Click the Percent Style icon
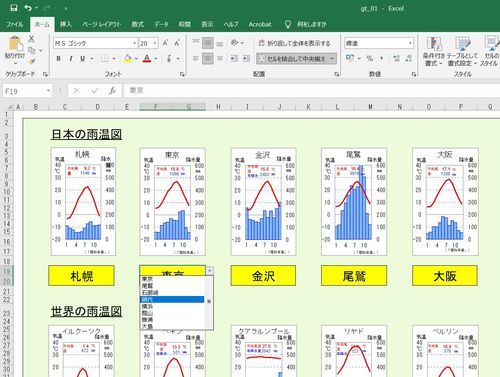This screenshot has height=377, width=500. click(x=370, y=58)
